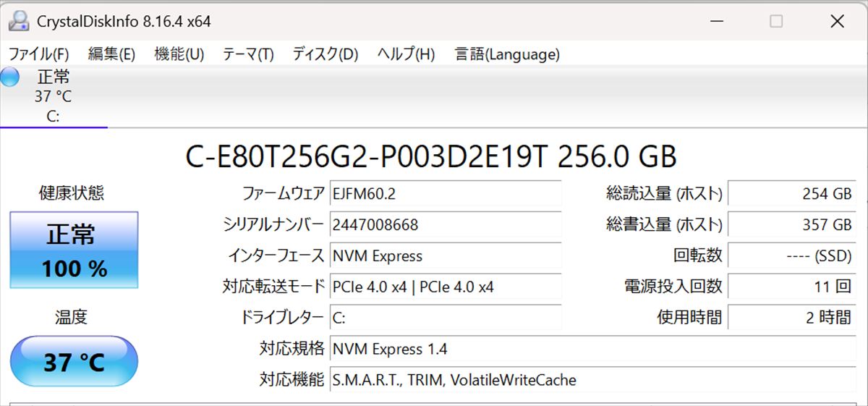This screenshot has width=868, height=406.
Task: Open the テーマ(T) menu
Action: pos(248,54)
